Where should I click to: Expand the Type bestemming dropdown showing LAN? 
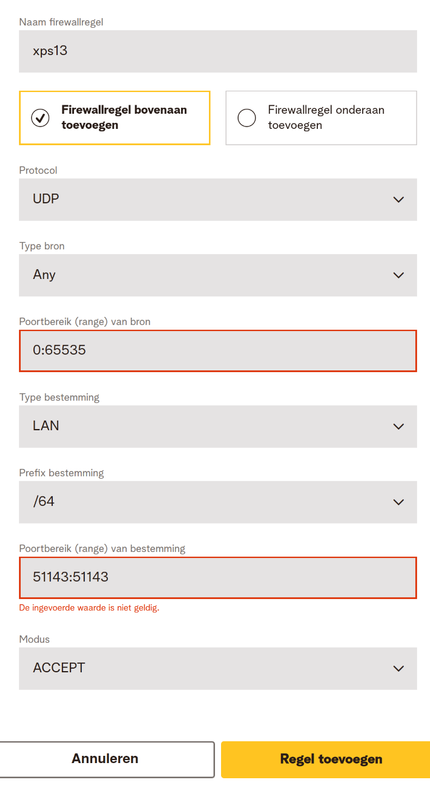(218, 427)
